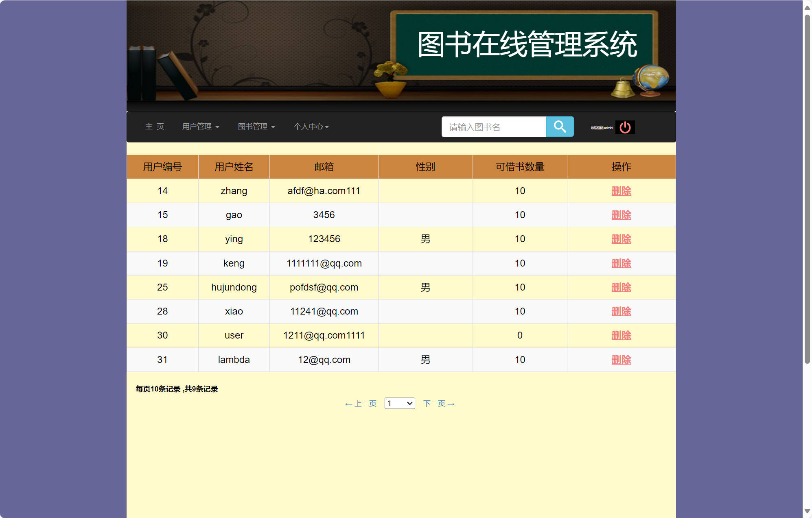Click the search magnifier icon
Viewport: 812px width, 518px height.
(560, 127)
